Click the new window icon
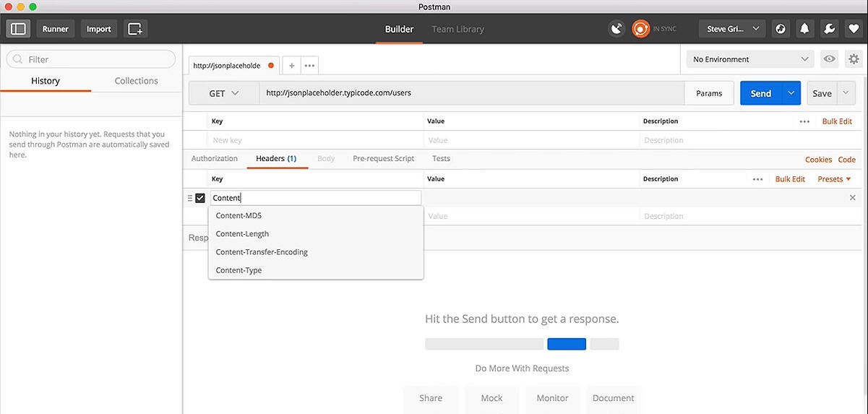The height and width of the screenshot is (414, 868). pos(135,29)
